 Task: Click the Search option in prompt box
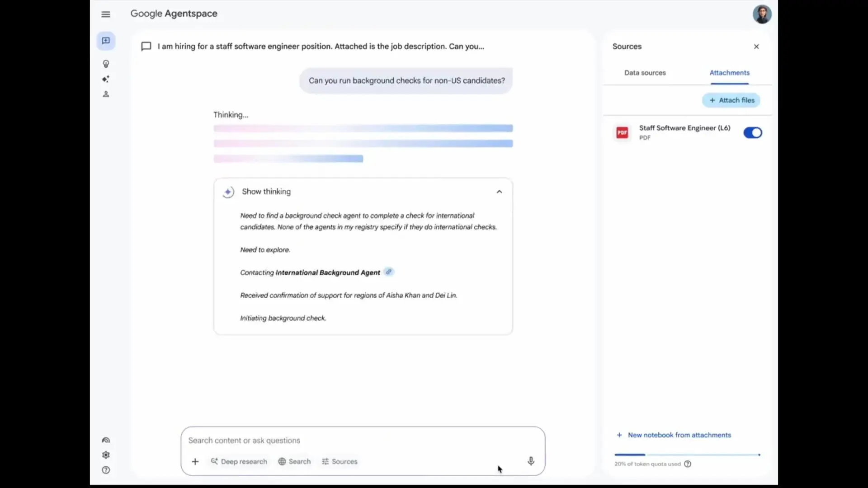coord(294,461)
